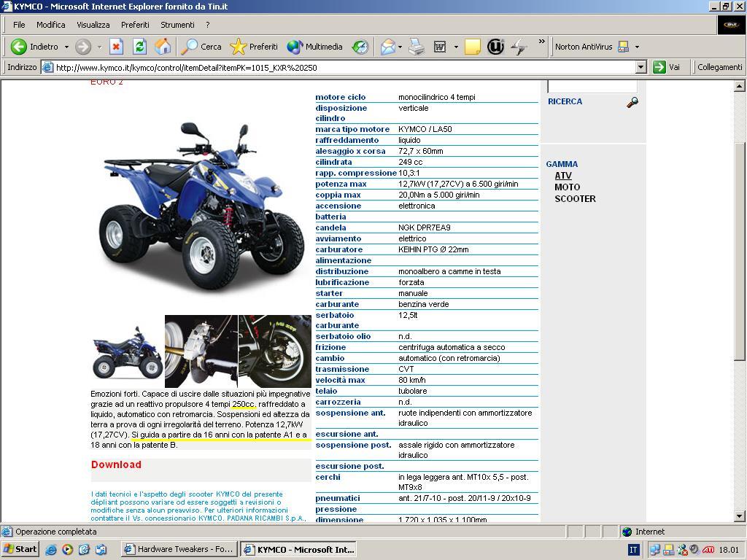Click the small blue ATV thumbnail

(128, 351)
